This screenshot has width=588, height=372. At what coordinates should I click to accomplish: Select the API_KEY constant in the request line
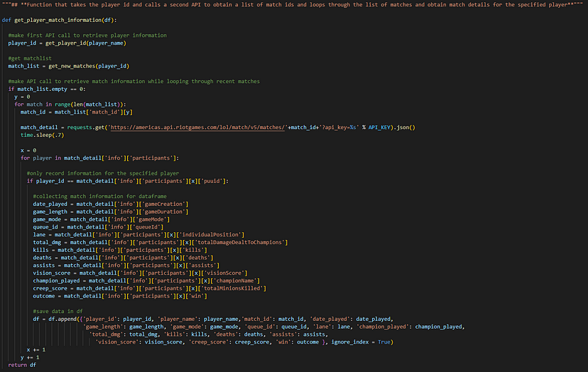(x=379, y=128)
